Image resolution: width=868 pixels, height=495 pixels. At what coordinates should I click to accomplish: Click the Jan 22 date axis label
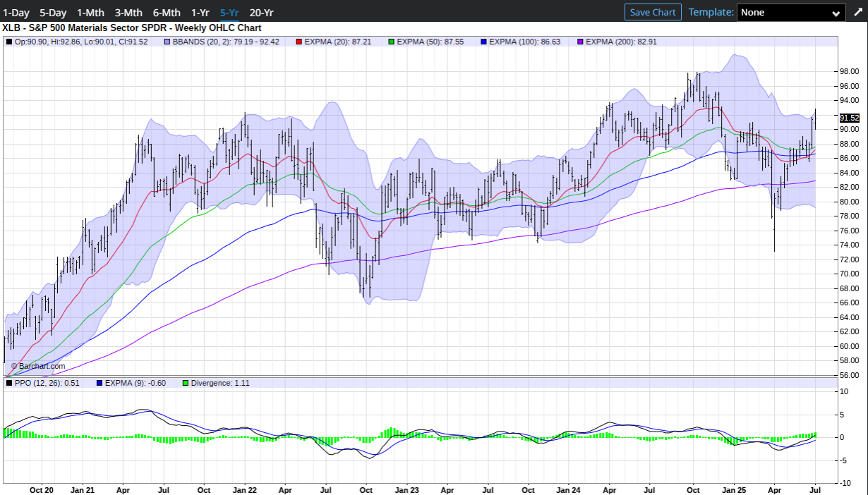(244, 489)
